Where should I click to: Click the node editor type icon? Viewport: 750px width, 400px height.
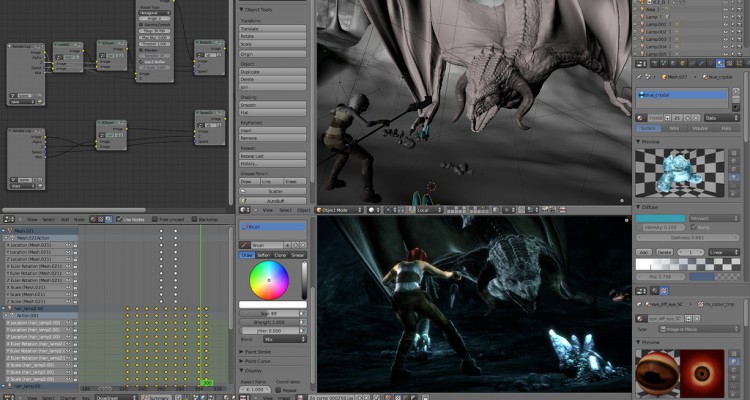pos(9,219)
